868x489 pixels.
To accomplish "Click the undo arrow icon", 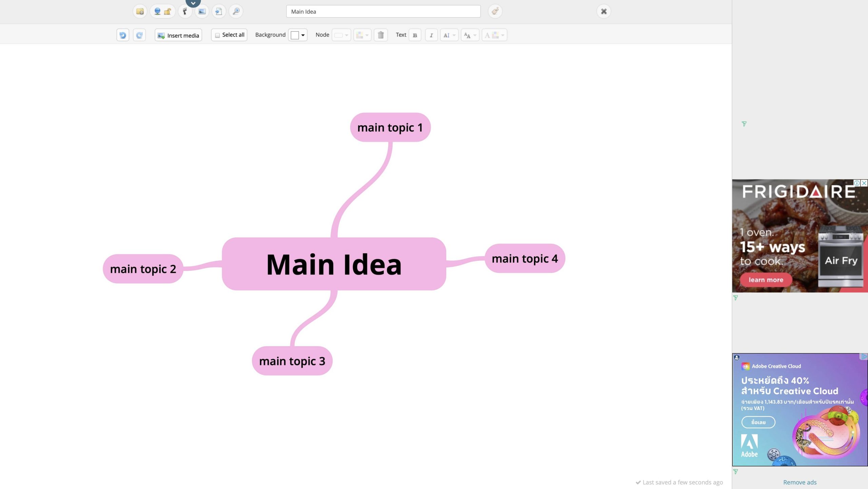I will click(x=123, y=35).
